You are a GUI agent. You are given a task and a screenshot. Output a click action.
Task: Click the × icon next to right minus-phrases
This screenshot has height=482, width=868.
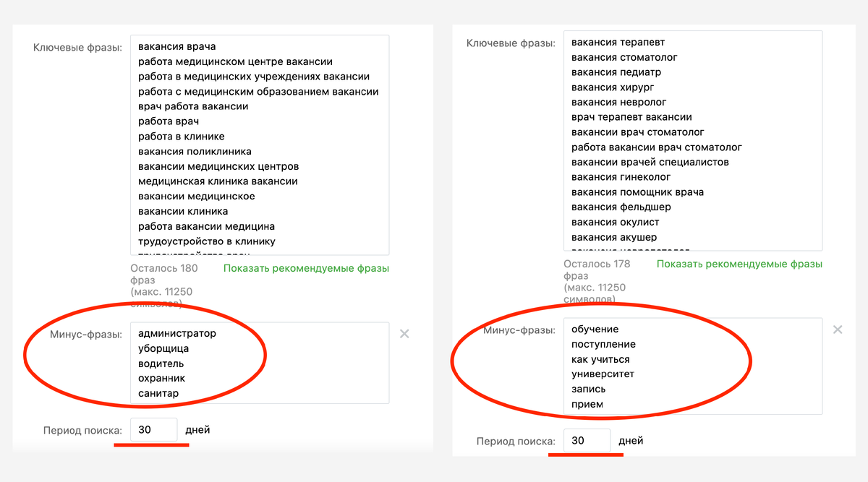tap(837, 329)
